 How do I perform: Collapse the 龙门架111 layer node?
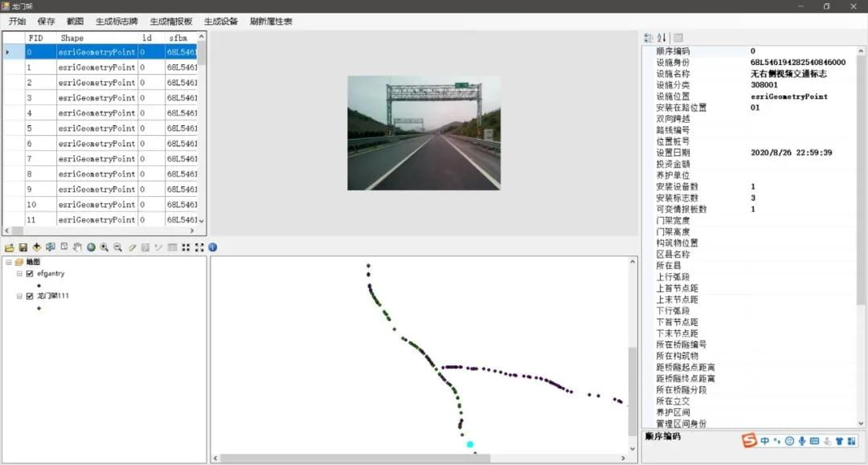coord(19,296)
